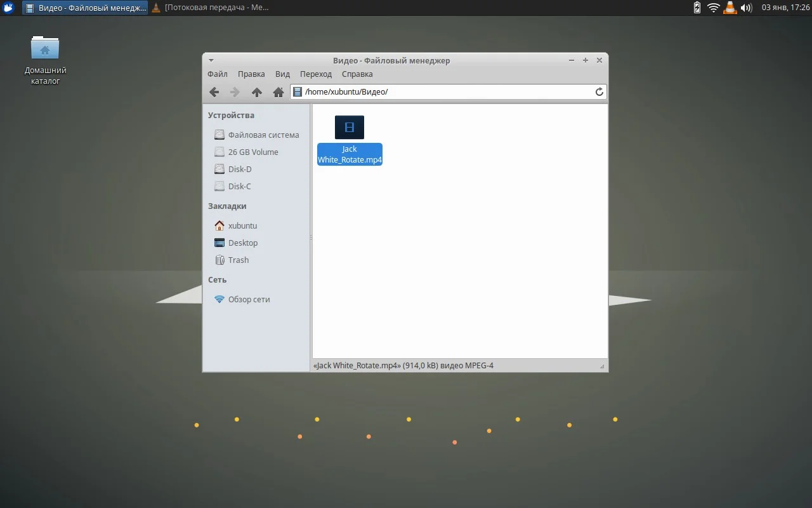The width and height of the screenshot is (812, 508).
Task: Maximize the file manager window
Action: tap(586, 60)
